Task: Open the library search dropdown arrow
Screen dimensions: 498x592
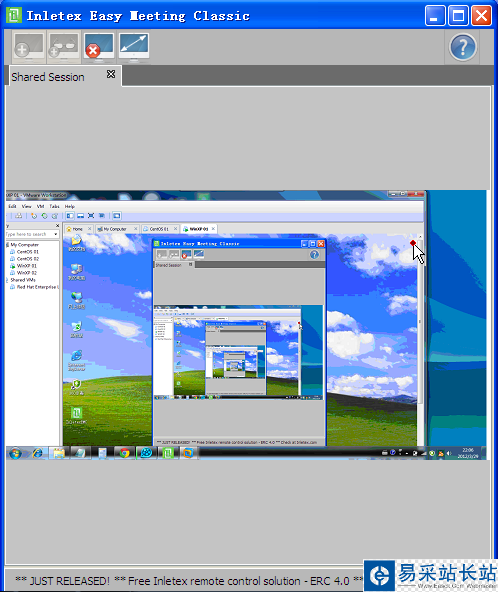Action: click(x=56, y=234)
